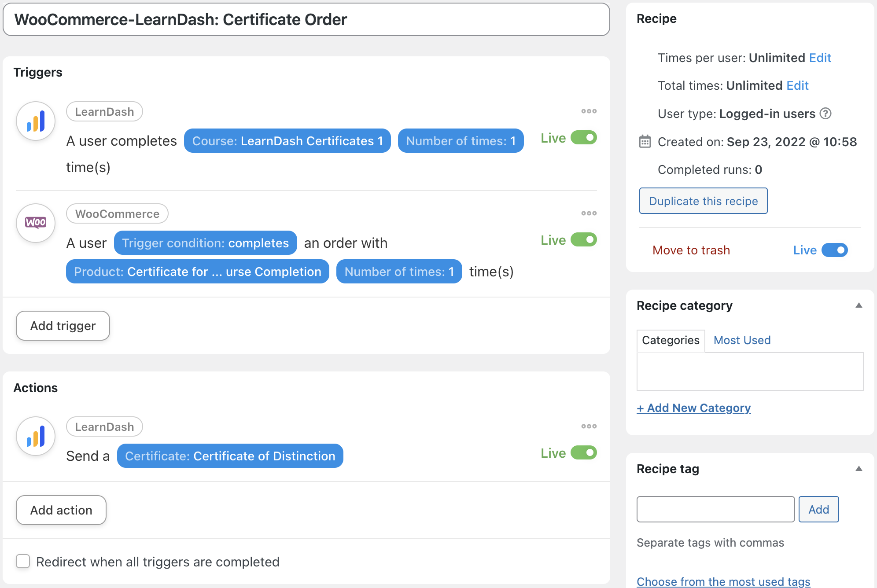Image resolution: width=877 pixels, height=588 pixels.
Task: Collapse the Recipe category panel
Action: pos(859,305)
